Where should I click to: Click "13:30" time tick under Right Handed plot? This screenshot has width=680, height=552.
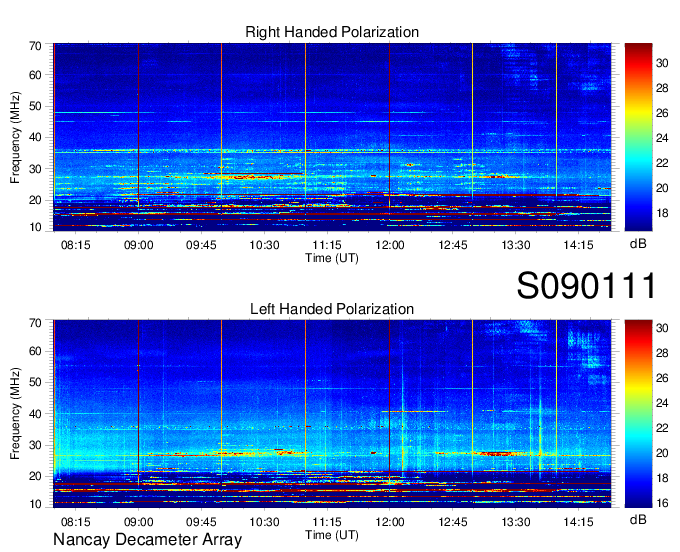click(x=516, y=245)
